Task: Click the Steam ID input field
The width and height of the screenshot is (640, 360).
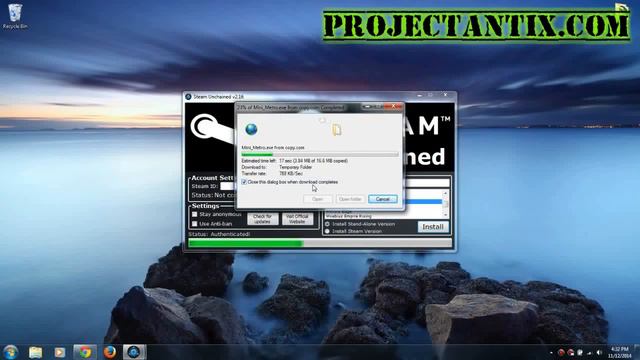Action: pos(228,186)
